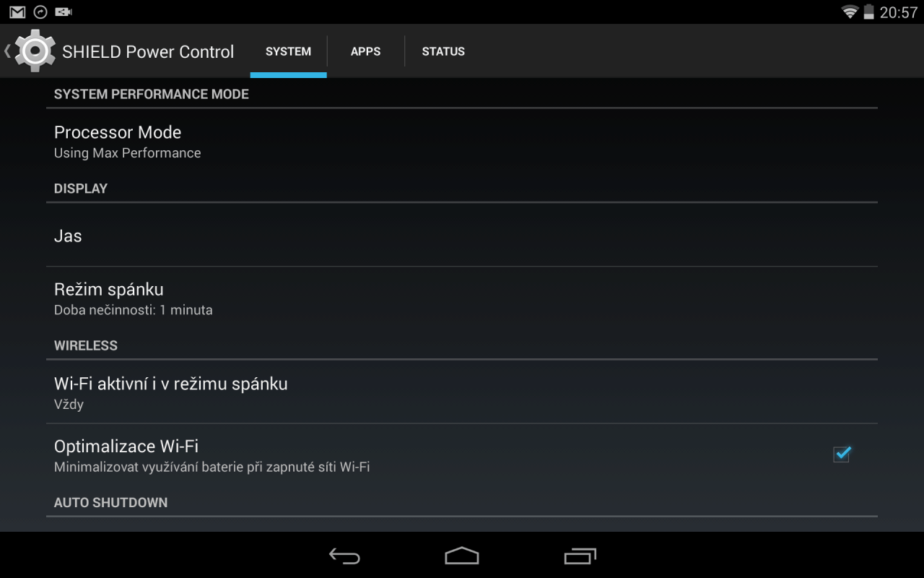The height and width of the screenshot is (578, 924).
Task: Tap the 20:57 clock in status bar
Action: [898, 12]
